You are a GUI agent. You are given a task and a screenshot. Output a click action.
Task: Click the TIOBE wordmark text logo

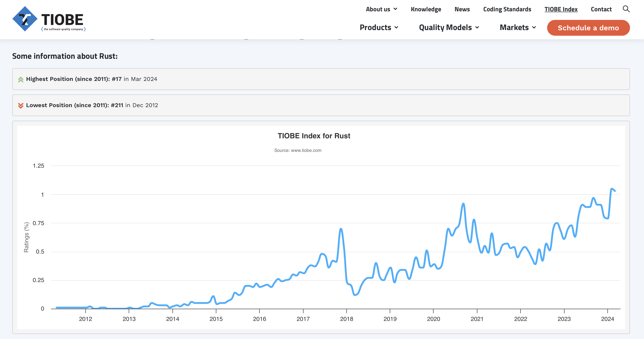(62, 19)
